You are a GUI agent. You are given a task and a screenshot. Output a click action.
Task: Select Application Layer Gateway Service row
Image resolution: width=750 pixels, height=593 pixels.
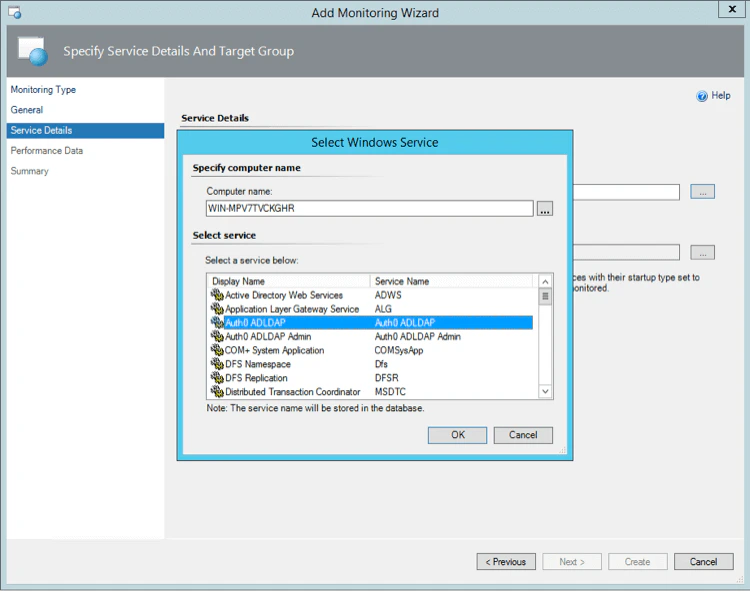[x=372, y=309]
